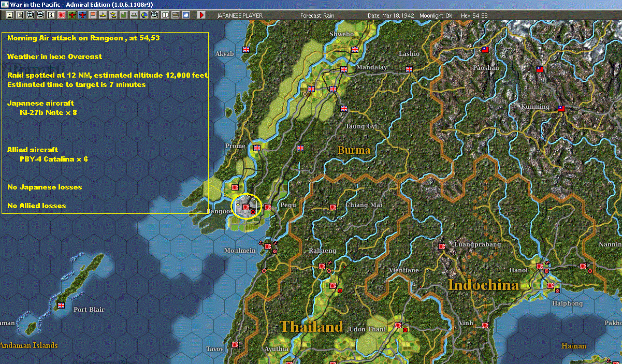622x364 pixels.
Task: Click the 'Burma' region label
Action: pos(354,150)
